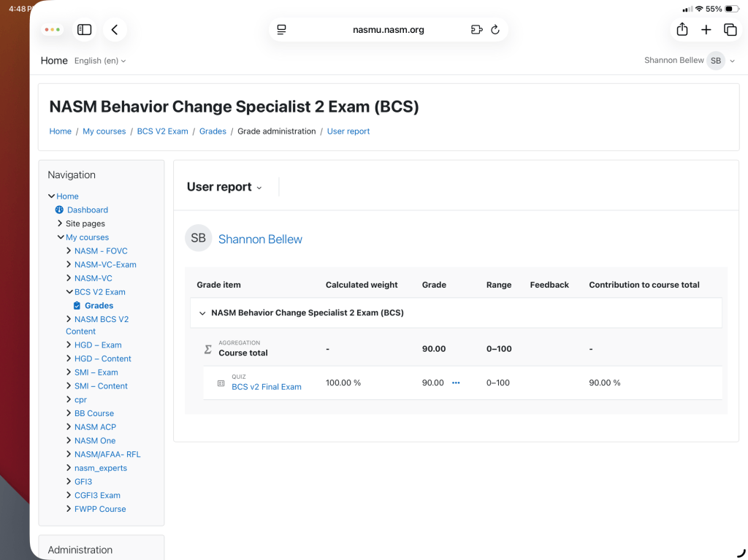
Task: Expand the cpr course node
Action: coord(69,399)
